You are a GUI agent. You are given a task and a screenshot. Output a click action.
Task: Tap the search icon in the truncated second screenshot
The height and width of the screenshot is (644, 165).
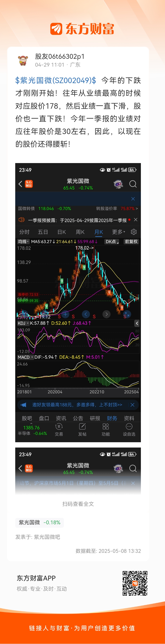[x=133, y=468]
